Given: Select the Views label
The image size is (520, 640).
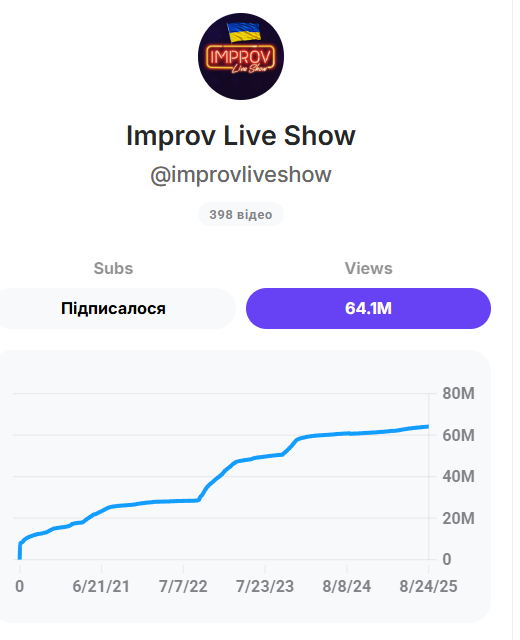Looking at the screenshot, I should tap(369, 269).
